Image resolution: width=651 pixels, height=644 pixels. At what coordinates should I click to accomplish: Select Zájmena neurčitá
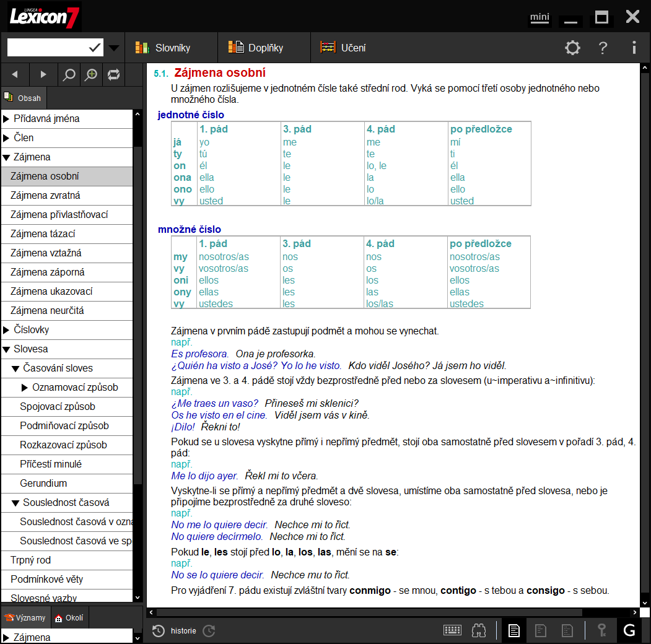click(x=67, y=311)
